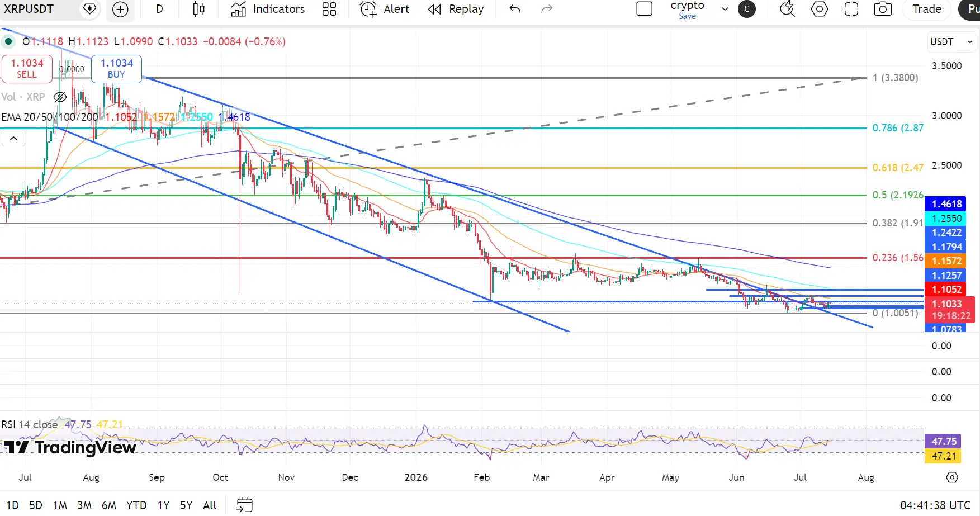Enter fullscreen mode
The height and width of the screenshot is (516, 980).
[851, 9]
